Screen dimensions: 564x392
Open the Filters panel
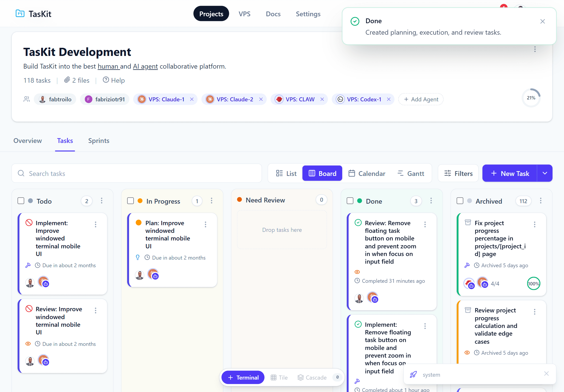pos(458,173)
